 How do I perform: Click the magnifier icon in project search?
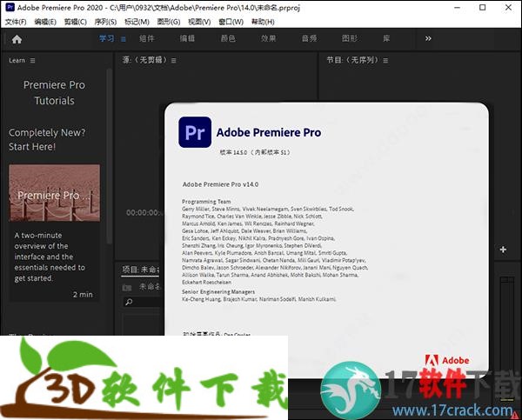point(129,302)
